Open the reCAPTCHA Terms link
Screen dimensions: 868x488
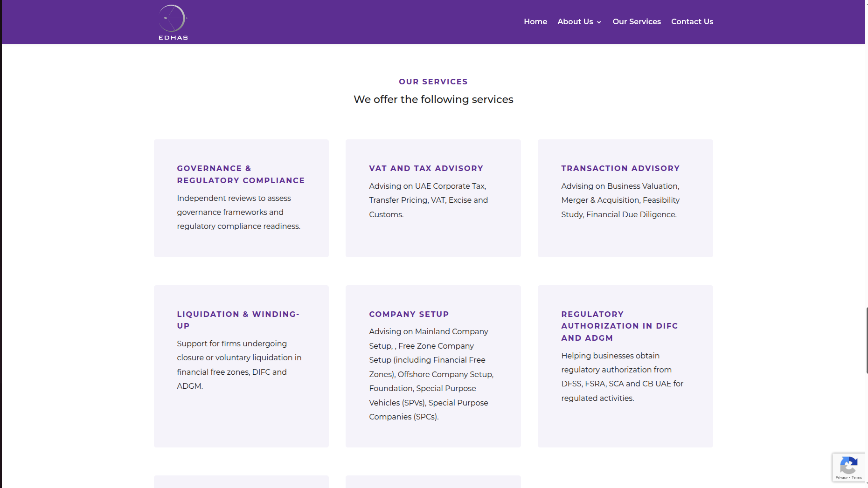tap(857, 477)
